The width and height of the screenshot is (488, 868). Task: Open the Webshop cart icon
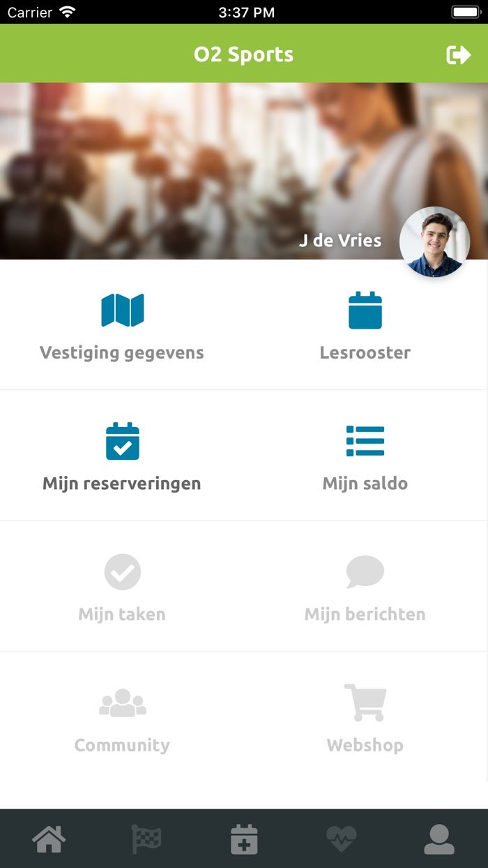click(365, 703)
